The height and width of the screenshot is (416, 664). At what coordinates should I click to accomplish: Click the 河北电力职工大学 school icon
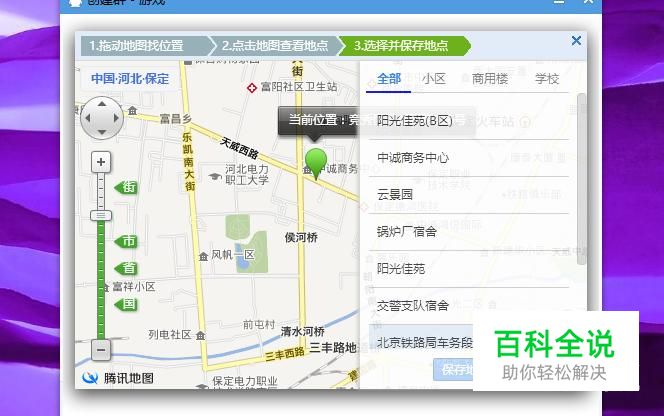click(x=215, y=176)
